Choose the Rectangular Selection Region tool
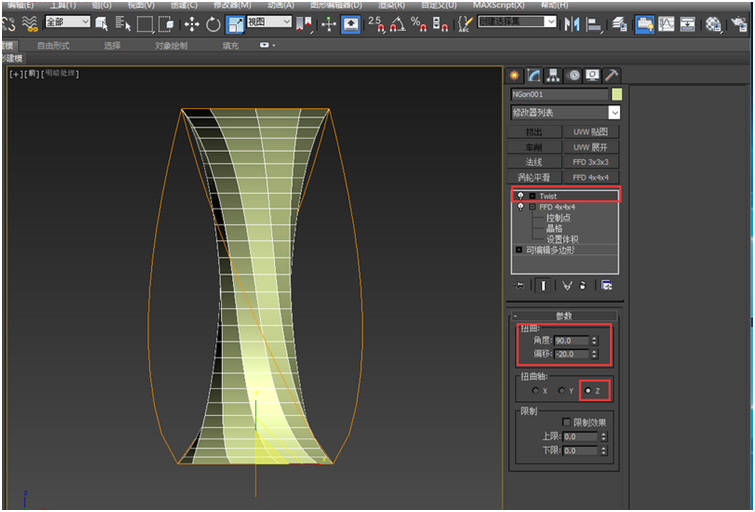This screenshot has height=512, width=755. (145, 24)
